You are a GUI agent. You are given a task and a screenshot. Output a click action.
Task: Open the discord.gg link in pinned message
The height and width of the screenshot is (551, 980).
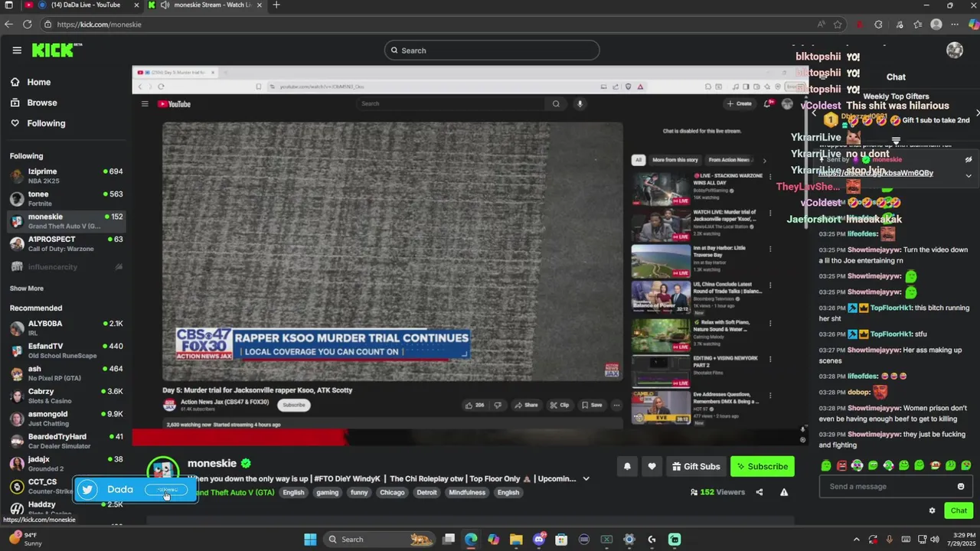876,173
